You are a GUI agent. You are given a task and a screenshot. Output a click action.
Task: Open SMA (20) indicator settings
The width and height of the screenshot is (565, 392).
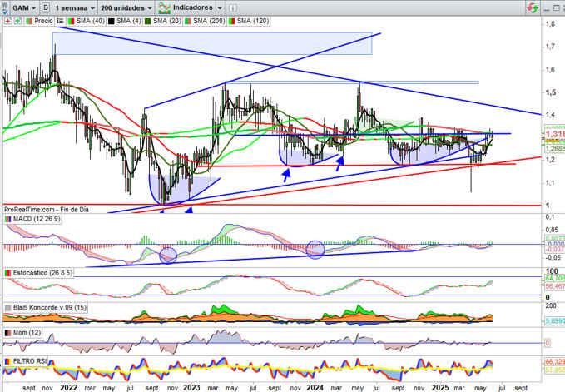[x=166, y=22]
